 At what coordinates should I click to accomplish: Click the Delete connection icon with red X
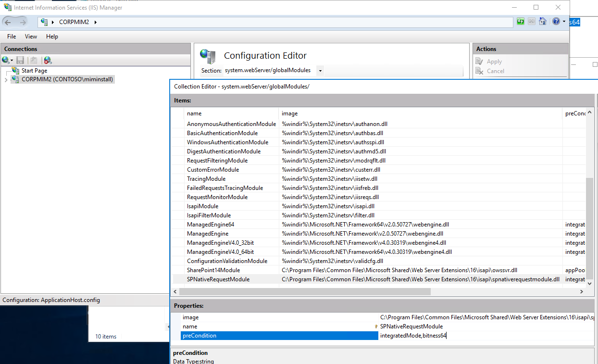pos(47,60)
